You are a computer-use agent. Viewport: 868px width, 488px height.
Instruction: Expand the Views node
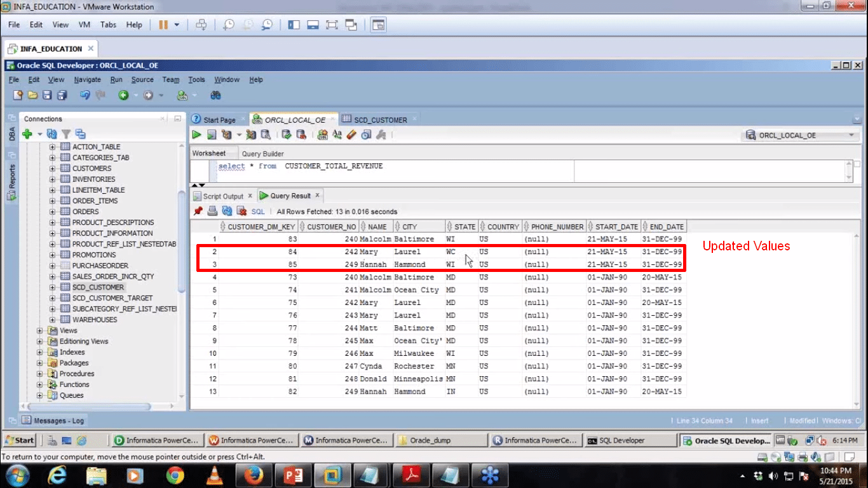click(x=40, y=330)
